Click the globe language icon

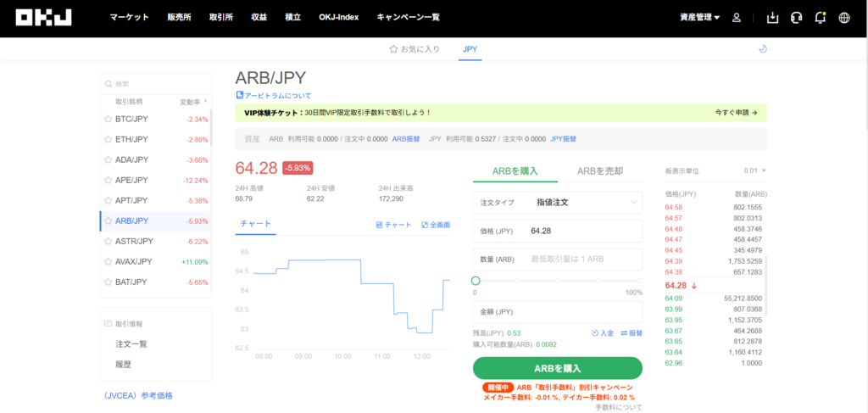(x=843, y=18)
